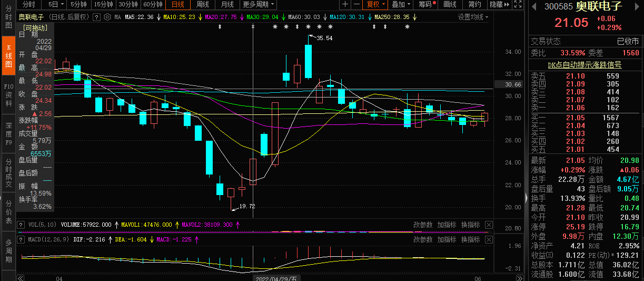
Task: Close the VOL indicator panel
Action: (x=489, y=225)
